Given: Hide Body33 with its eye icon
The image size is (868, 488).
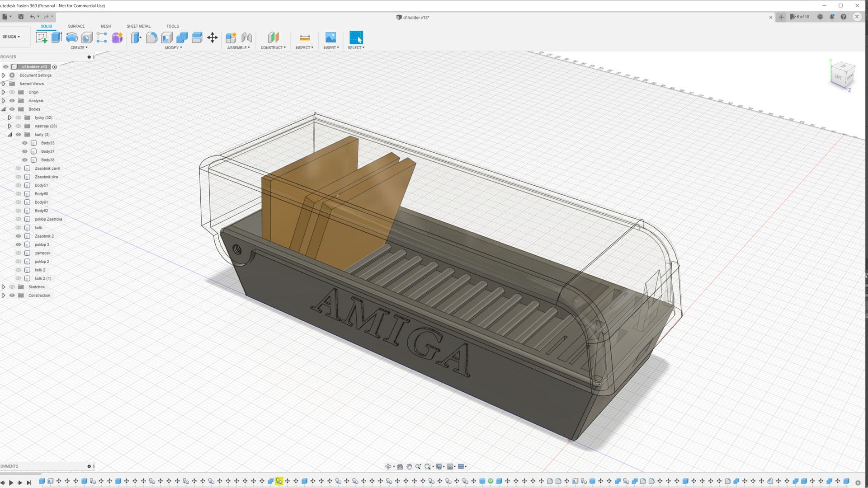Looking at the screenshot, I should 25,143.
